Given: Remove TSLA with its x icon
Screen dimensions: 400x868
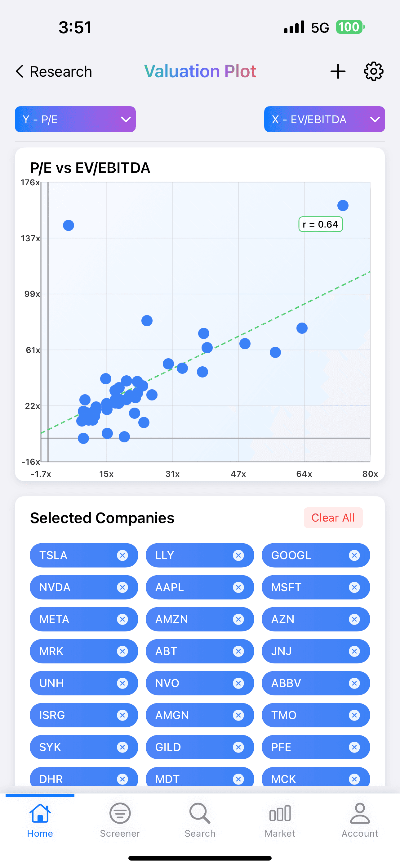Looking at the screenshot, I should pos(122,555).
